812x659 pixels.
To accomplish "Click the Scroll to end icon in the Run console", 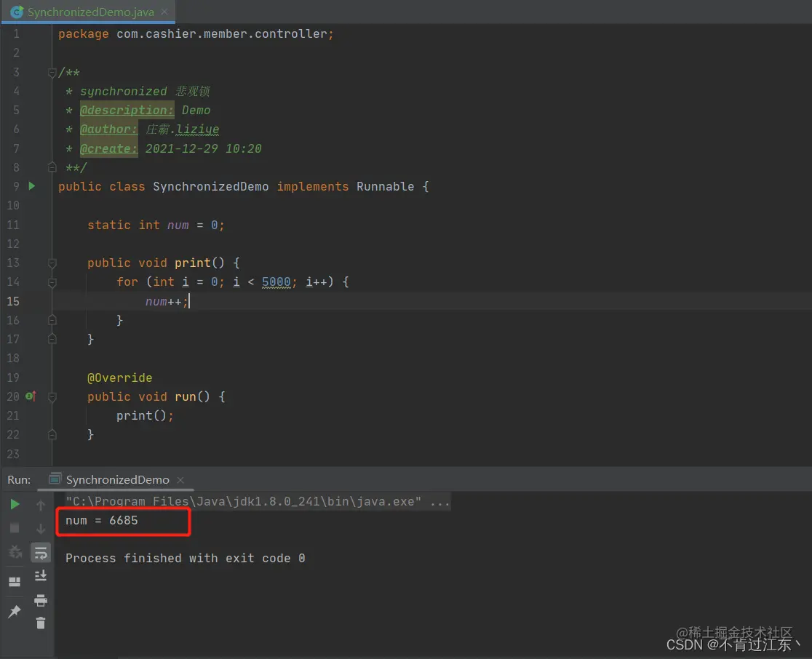I will 41,575.
